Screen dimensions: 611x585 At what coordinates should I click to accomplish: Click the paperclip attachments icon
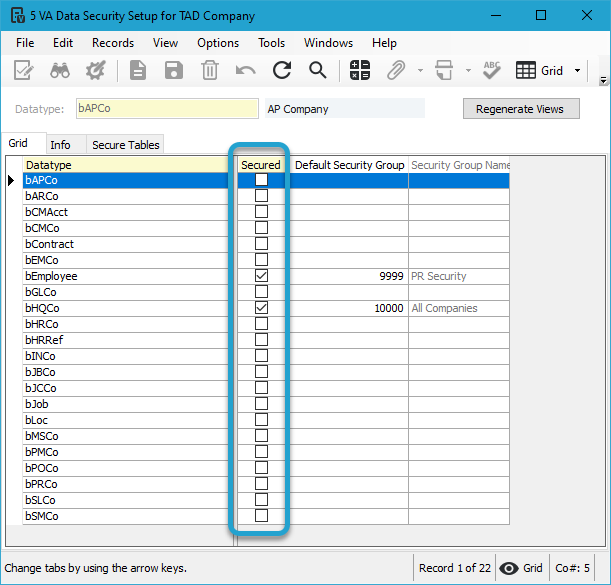pyautogui.click(x=396, y=71)
